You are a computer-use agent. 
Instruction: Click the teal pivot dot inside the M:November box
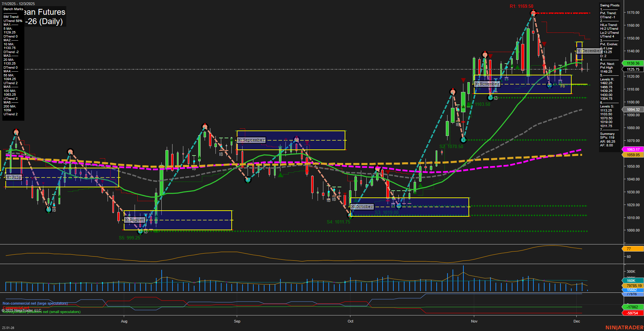click(x=550, y=85)
